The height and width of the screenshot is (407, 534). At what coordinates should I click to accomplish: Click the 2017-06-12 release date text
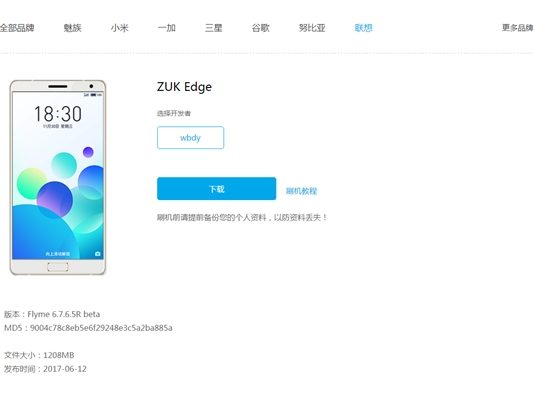65,369
